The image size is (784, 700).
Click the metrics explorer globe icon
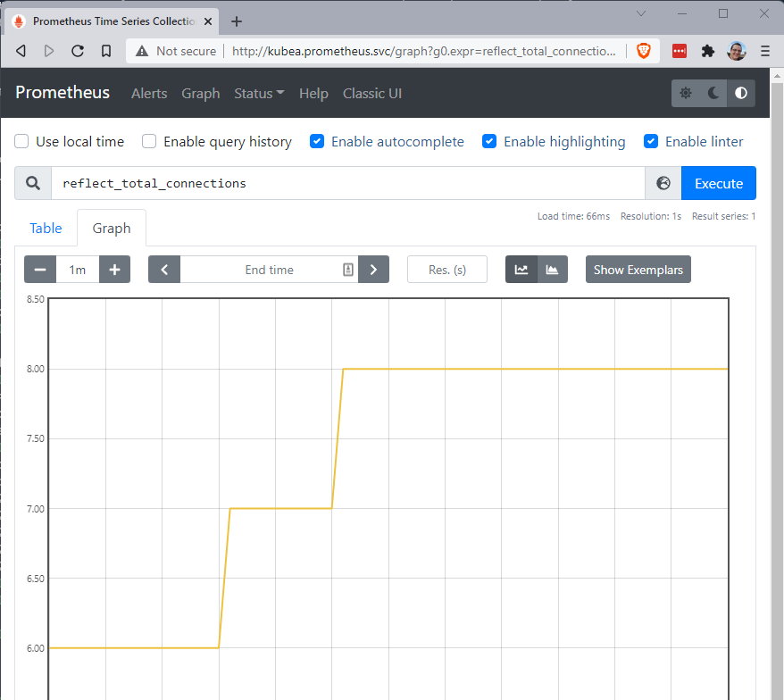[663, 183]
